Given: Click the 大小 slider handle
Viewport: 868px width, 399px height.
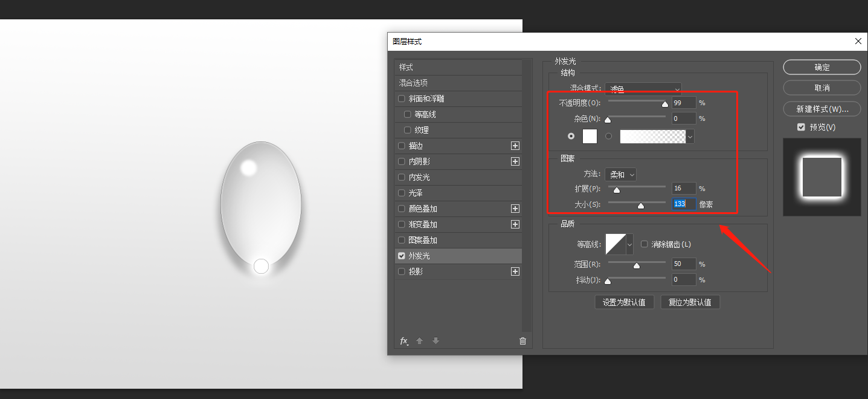Looking at the screenshot, I should pos(641,206).
